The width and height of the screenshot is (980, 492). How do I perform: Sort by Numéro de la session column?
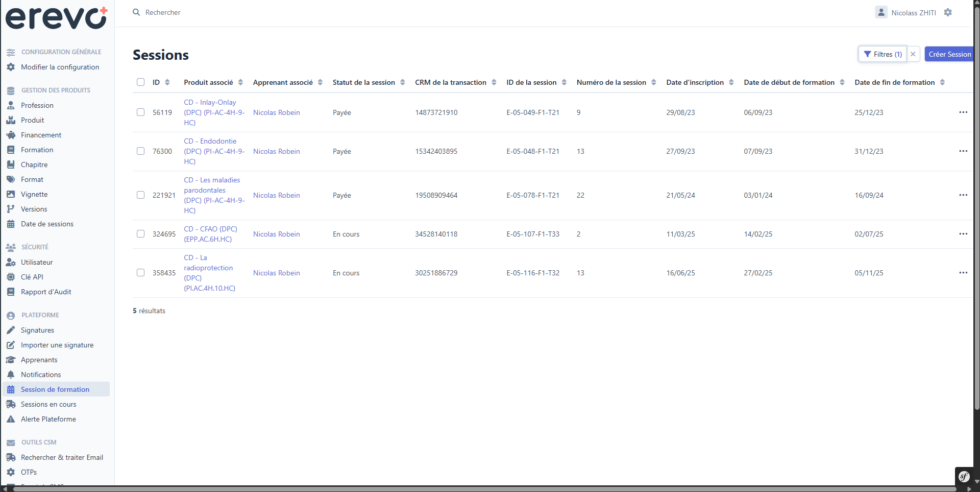[x=617, y=82]
